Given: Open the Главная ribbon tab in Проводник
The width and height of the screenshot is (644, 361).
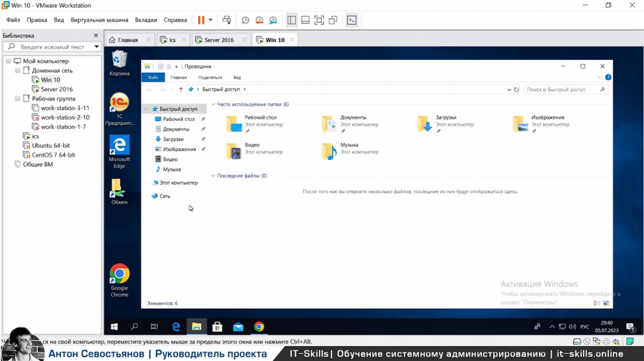Looking at the screenshot, I should pyautogui.click(x=179, y=77).
